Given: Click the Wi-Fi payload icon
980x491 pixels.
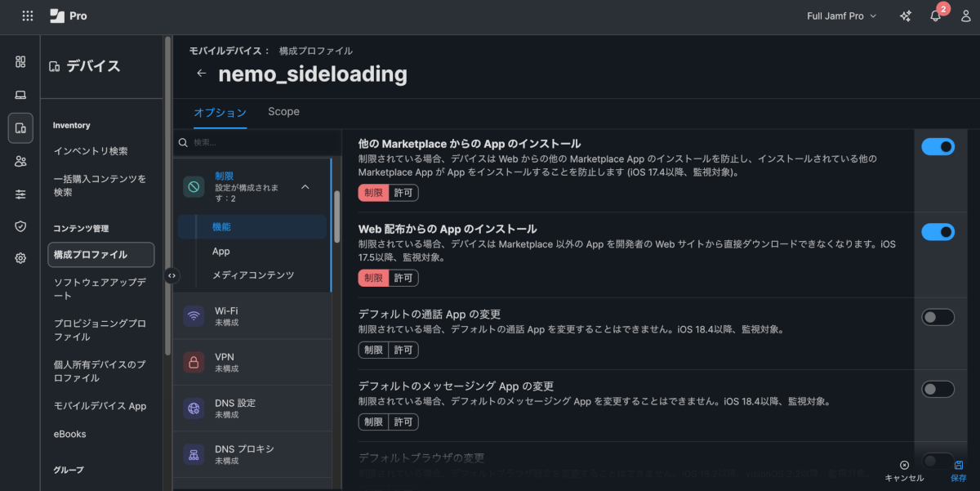Looking at the screenshot, I should click(x=194, y=316).
